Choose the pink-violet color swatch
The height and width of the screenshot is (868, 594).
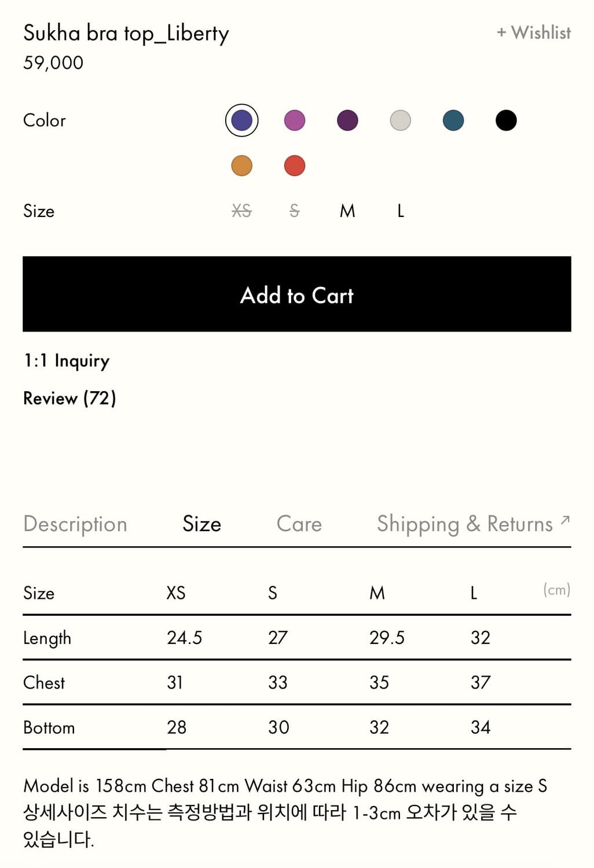pos(295,120)
